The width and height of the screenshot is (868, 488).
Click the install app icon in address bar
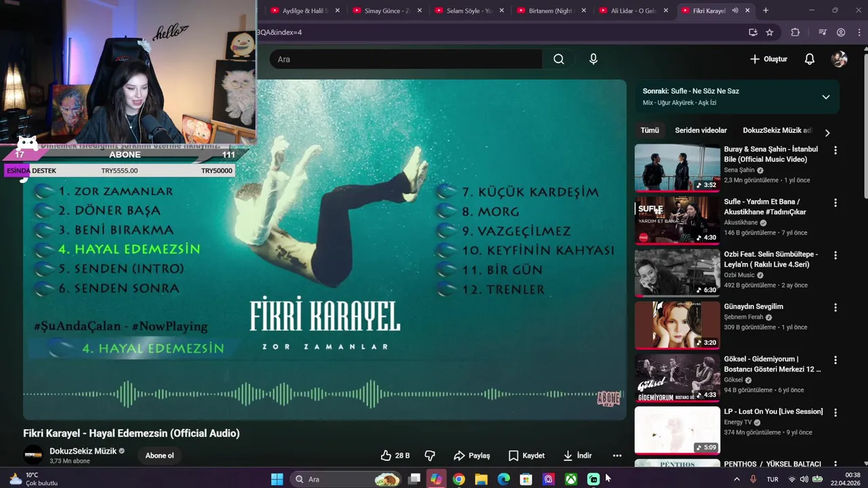(753, 32)
